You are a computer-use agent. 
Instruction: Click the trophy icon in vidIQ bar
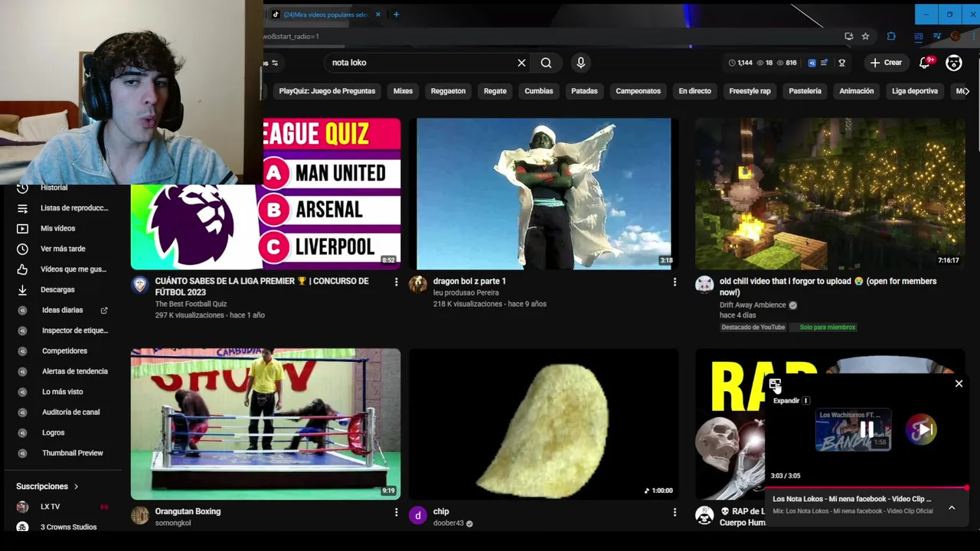pyautogui.click(x=841, y=63)
